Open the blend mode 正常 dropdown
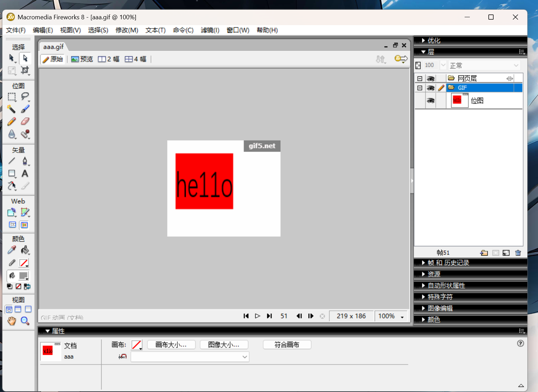The image size is (538, 392). [484, 65]
